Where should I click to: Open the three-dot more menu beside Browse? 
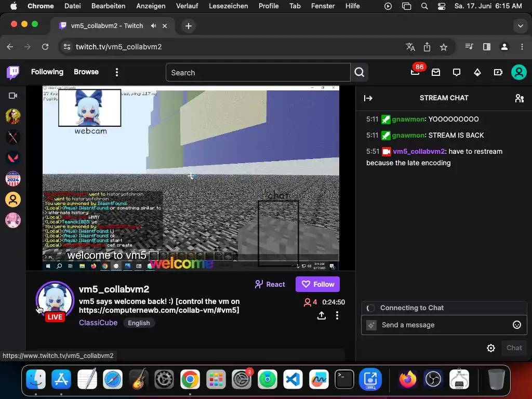tap(117, 72)
